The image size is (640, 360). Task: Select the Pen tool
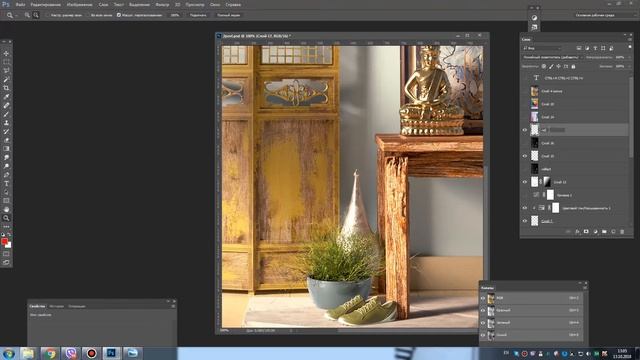tap(6, 175)
